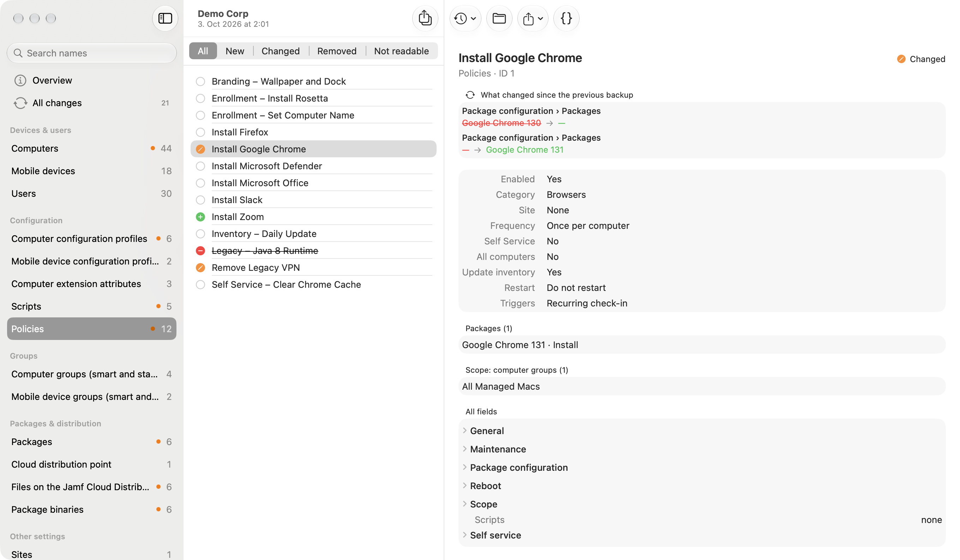Click the status circle for Branding – Wallpaper and Dock
This screenshot has width=960, height=560.
tap(200, 81)
